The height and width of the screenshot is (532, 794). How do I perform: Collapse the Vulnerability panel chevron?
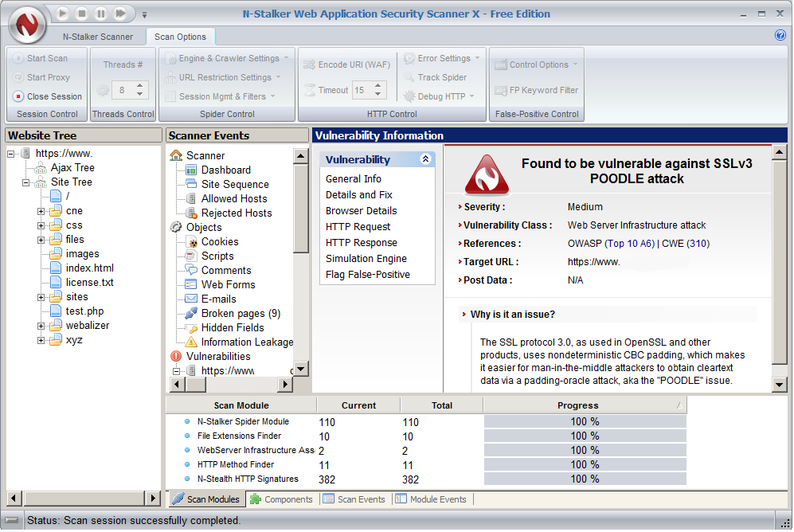click(x=426, y=159)
